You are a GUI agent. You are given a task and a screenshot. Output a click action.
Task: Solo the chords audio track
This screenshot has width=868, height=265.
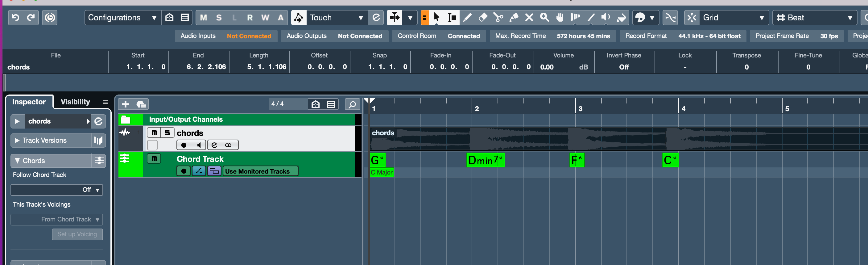point(167,133)
